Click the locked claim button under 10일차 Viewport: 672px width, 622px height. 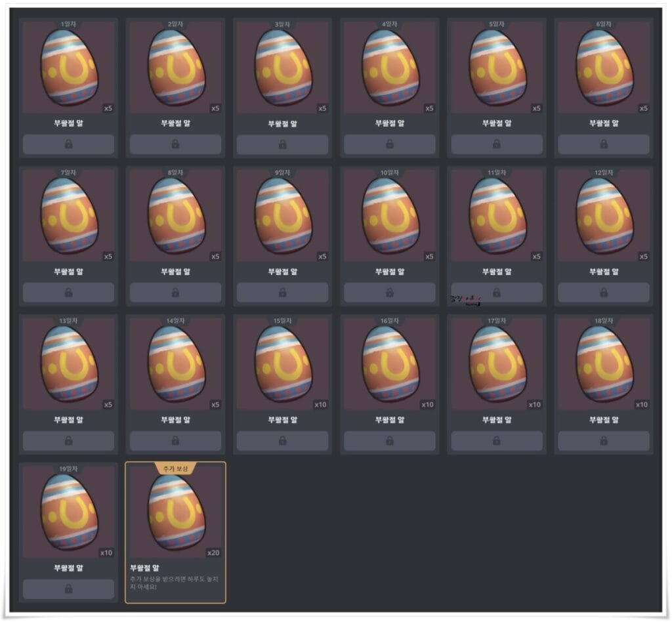390,293
